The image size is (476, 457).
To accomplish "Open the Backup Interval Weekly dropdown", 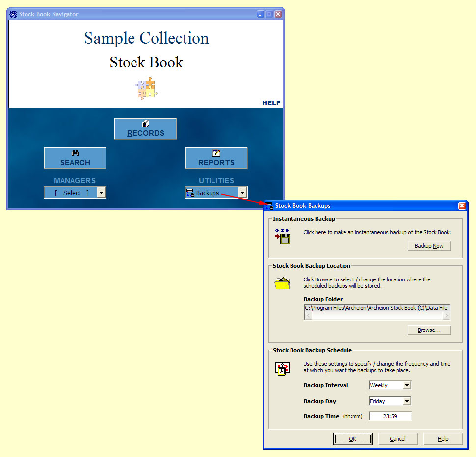I will (x=407, y=385).
